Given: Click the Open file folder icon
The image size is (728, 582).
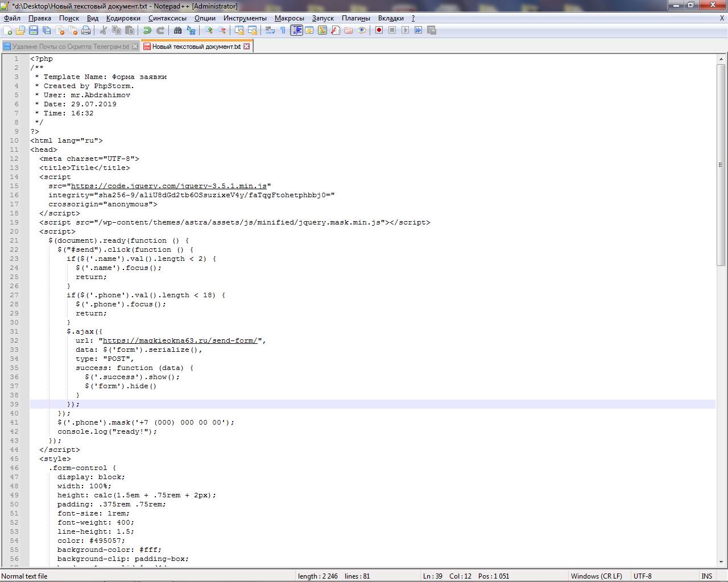Looking at the screenshot, I should (20, 30).
